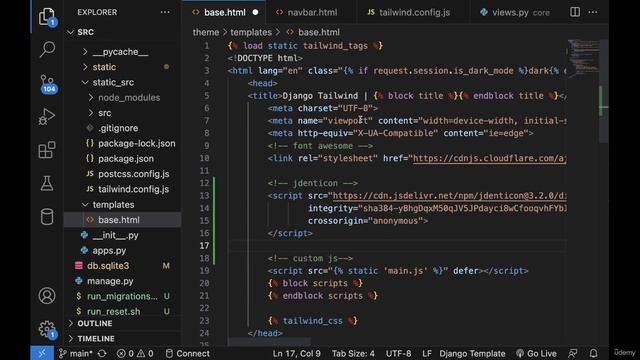Screen dimensions: 640x360
Task: Open the Testing flask view
Action: click(47, 183)
